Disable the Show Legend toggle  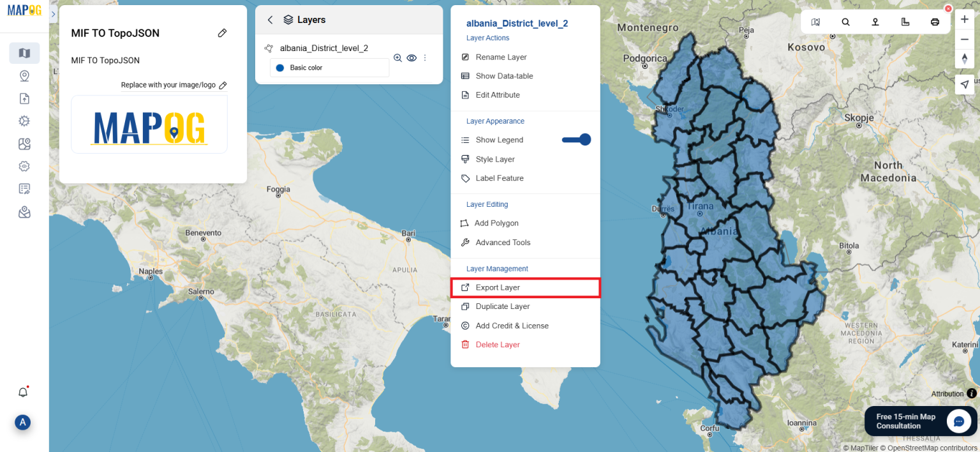click(x=576, y=139)
